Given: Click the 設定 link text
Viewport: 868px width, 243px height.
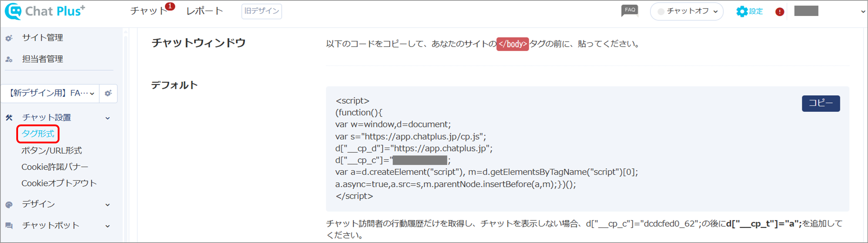Looking at the screenshot, I should (756, 12).
